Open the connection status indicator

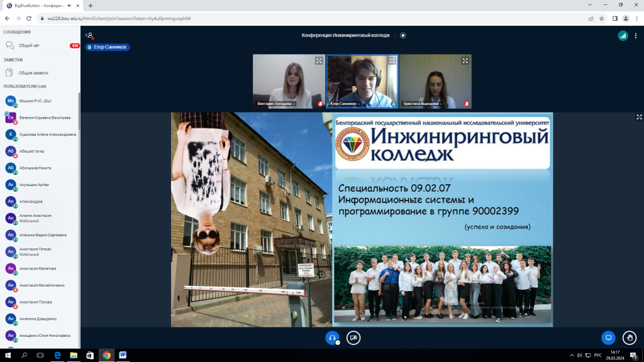(623, 36)
